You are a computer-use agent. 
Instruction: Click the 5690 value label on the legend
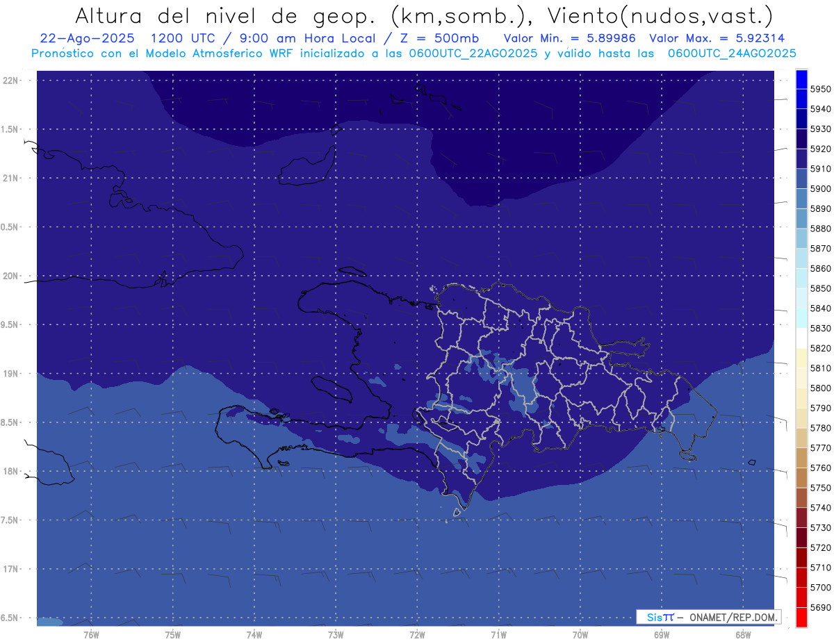coord(820,607)
